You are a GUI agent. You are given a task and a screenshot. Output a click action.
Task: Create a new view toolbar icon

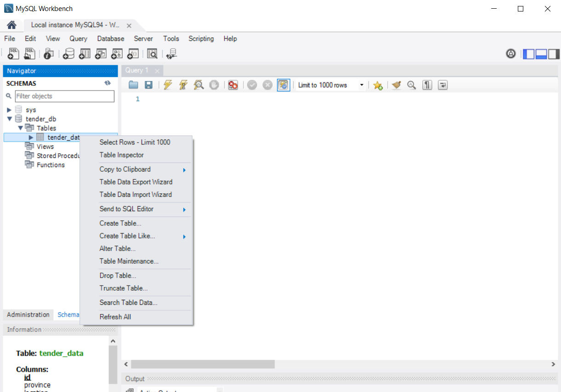(101, 54)
